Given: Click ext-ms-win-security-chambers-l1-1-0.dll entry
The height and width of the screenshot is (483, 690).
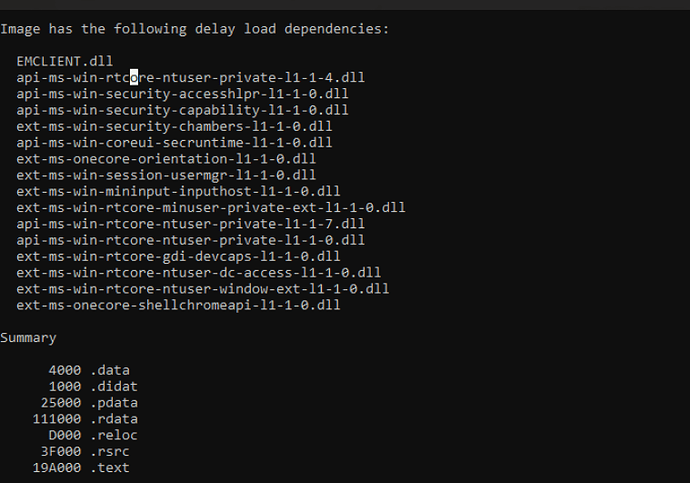Looking at the screenshot, I should [x=174, y=126].
